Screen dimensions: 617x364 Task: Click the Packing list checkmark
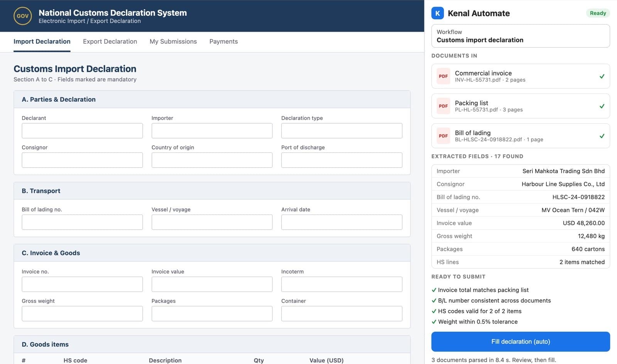(x=602, y=106)
